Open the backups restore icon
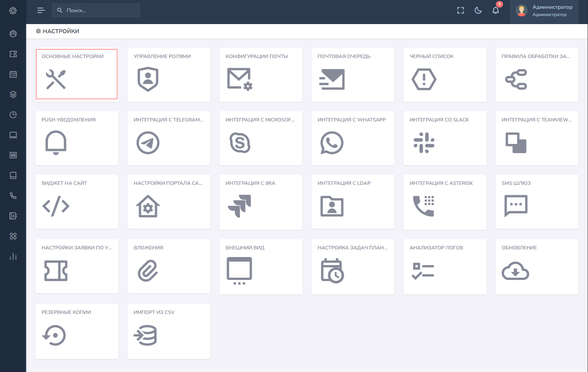This screenshot has width=588, height=372. click(x=54, y=335)
